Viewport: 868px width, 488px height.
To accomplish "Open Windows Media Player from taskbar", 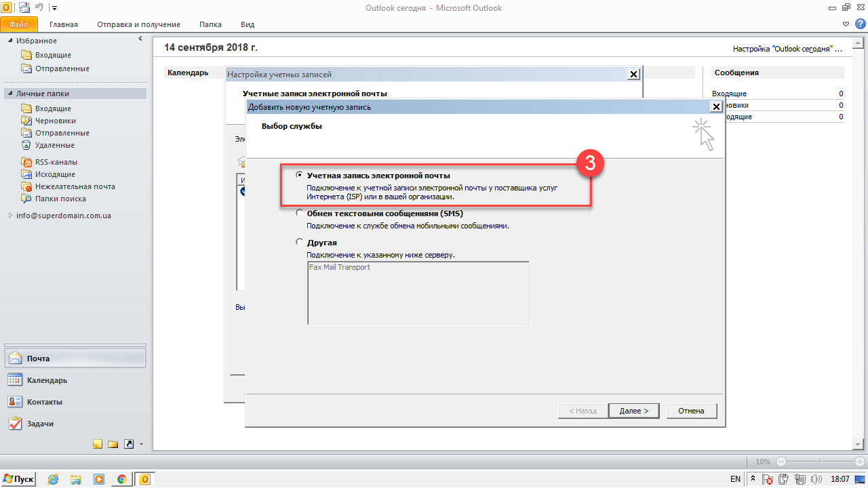I will (x=99, y=479).
